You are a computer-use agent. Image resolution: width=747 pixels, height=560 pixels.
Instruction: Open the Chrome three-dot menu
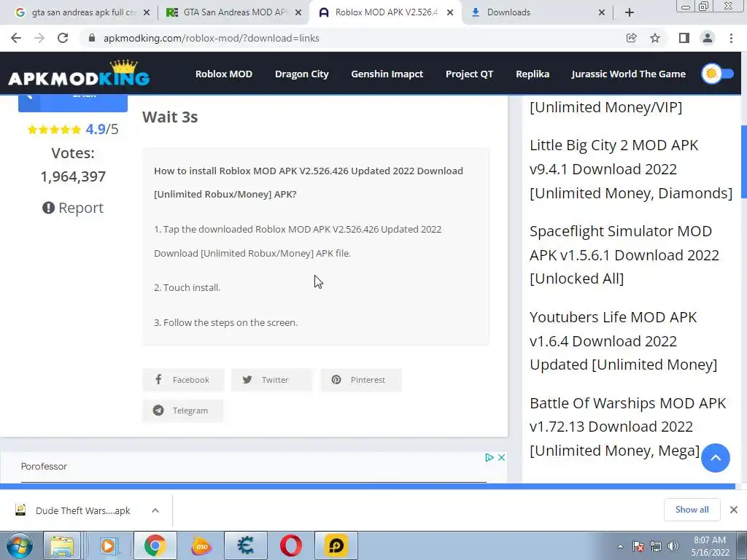click(x=731, y=38)
